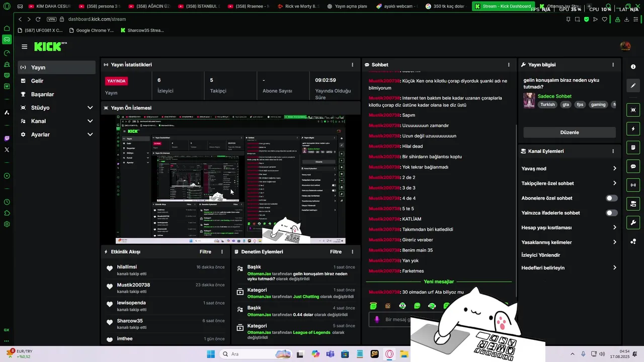This screenshot has height=362, width=644.
Task: Click hilallimsi in activity feed
Action: pyautogui.click(x=127, y=267)
